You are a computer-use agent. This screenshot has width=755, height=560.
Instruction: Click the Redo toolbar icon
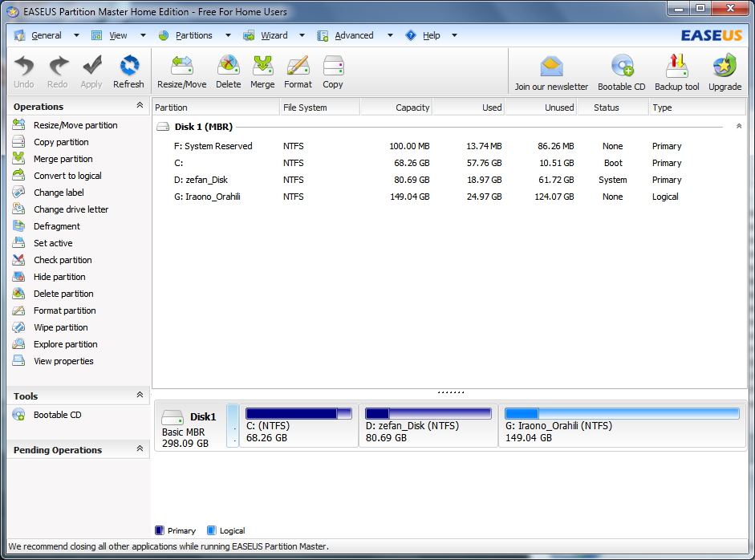(x=57, y=71)
